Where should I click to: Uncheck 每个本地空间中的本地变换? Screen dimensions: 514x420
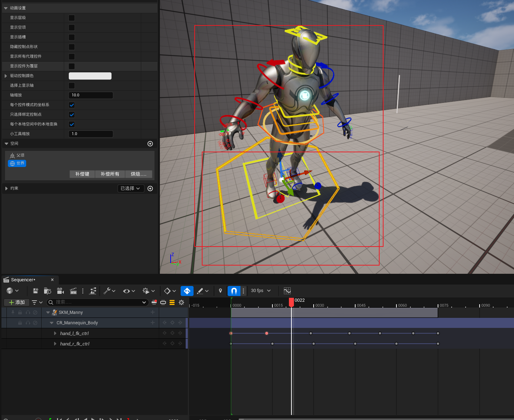tap(72, 124)
